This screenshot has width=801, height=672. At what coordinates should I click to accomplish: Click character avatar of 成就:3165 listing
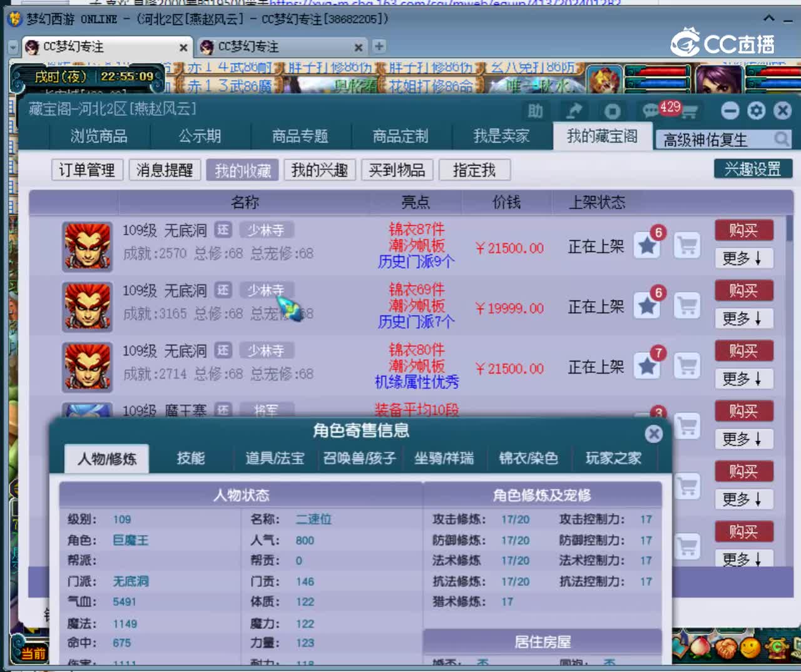click(x=88, y=307)
